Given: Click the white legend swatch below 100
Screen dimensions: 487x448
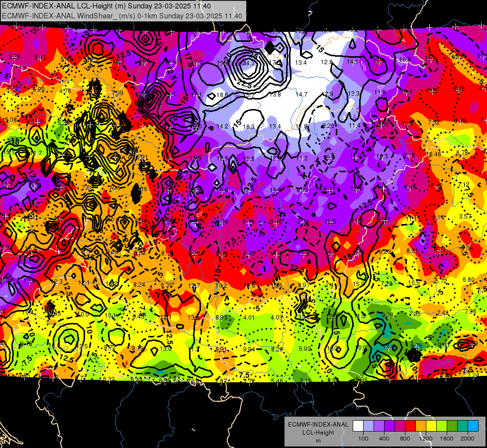Looking at the screenshot, I should click(x=358, y=426).
